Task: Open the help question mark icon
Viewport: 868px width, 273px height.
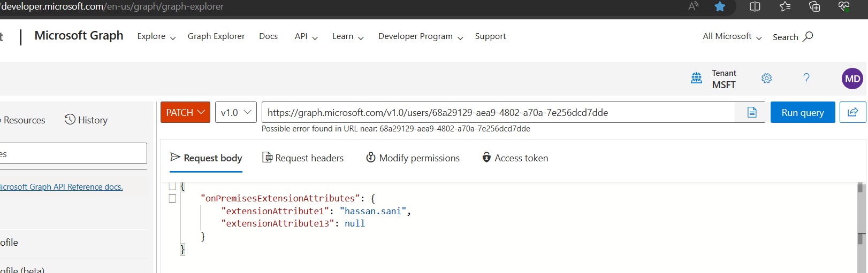Action: click(x=806, y=79)
